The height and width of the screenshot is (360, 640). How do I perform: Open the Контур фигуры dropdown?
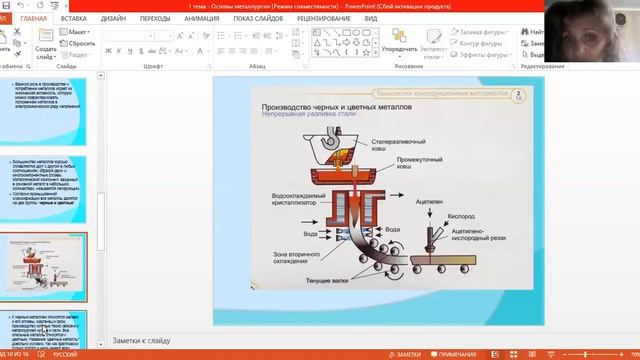click(x=477, y=43)
